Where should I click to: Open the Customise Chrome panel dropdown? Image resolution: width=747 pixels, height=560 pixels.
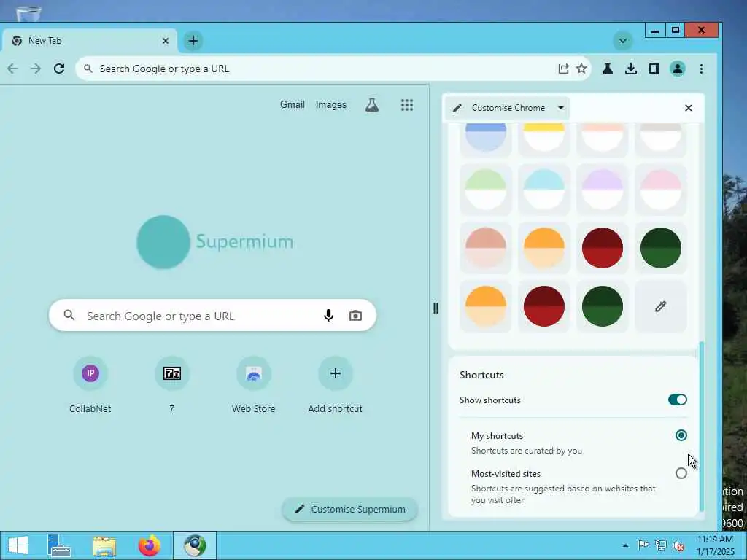(x=508, y=108)
